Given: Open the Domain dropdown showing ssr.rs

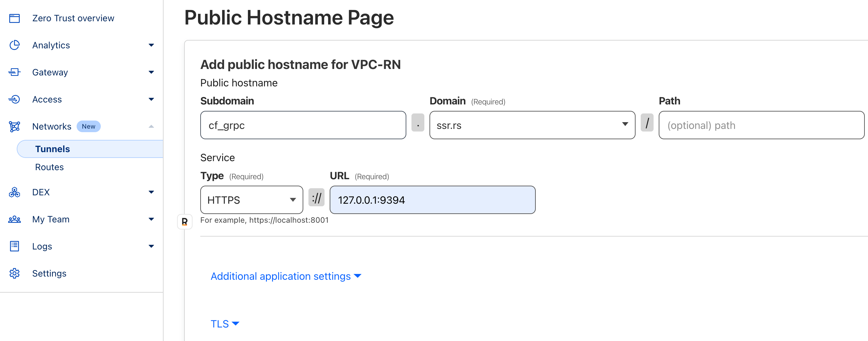Looking at the screenshot, I should tap(532, 125).
